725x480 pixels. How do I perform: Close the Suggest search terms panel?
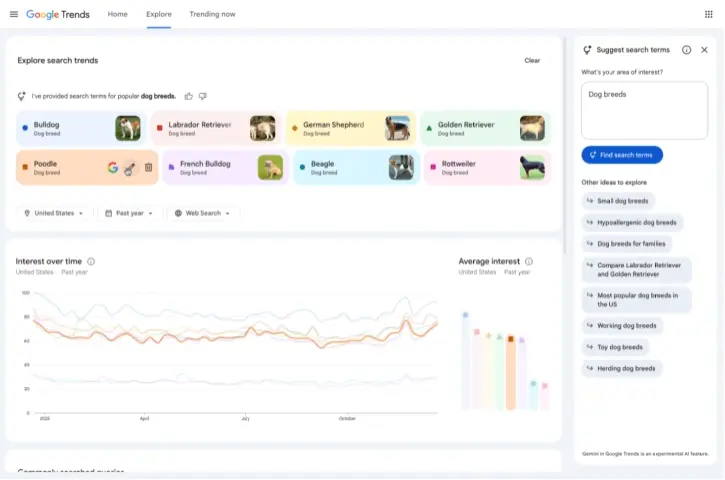coord(704,50)
